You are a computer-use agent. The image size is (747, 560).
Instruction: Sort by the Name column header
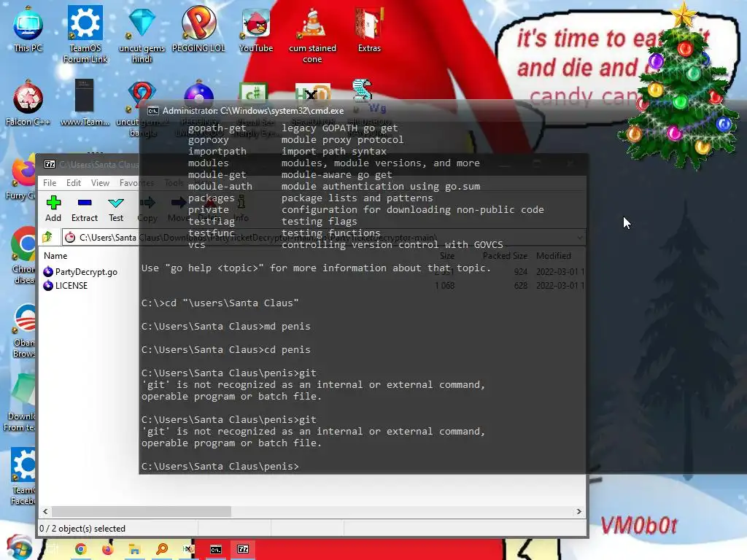click(x=55, y=256)
